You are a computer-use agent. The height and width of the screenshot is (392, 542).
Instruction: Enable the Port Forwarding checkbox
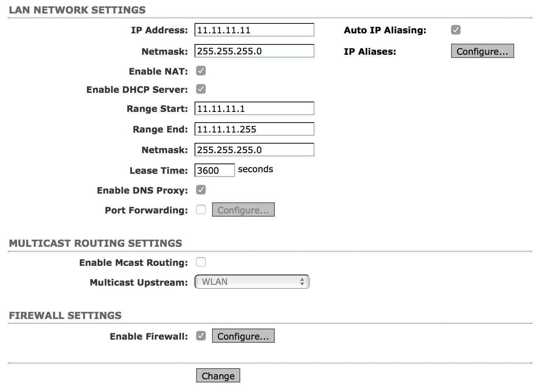[x=201, y=210]
